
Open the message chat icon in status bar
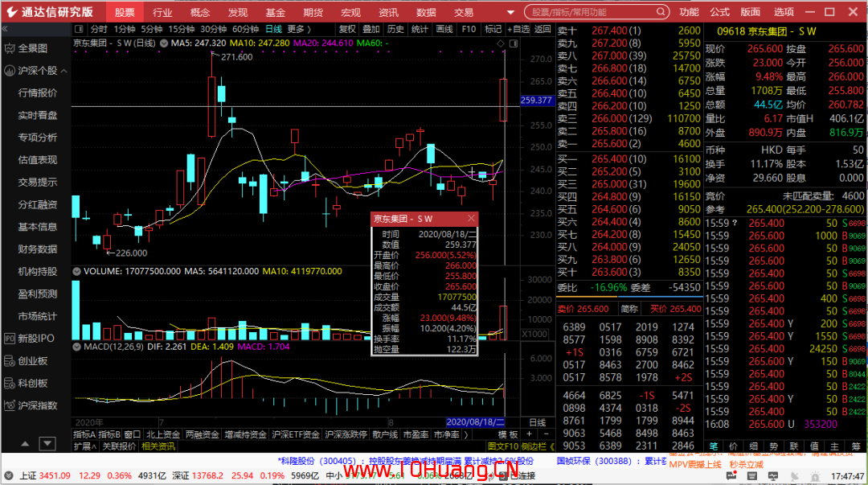[731, 476]
